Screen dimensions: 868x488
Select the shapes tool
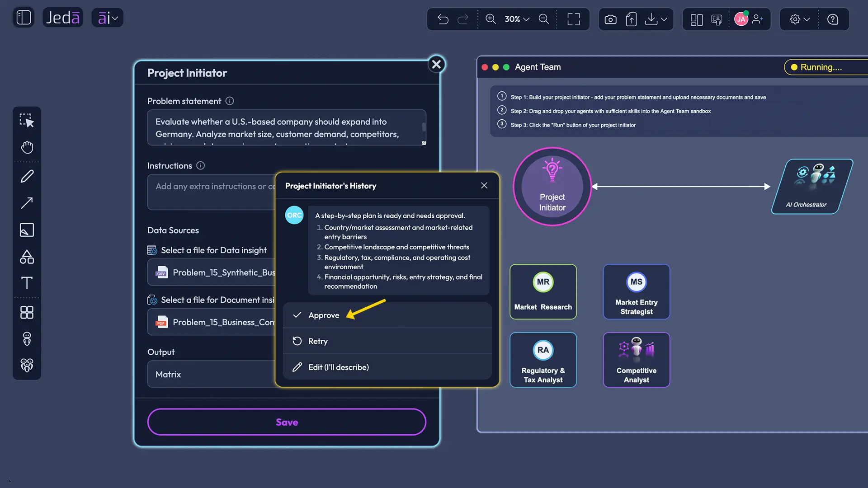tap(27, 257)
